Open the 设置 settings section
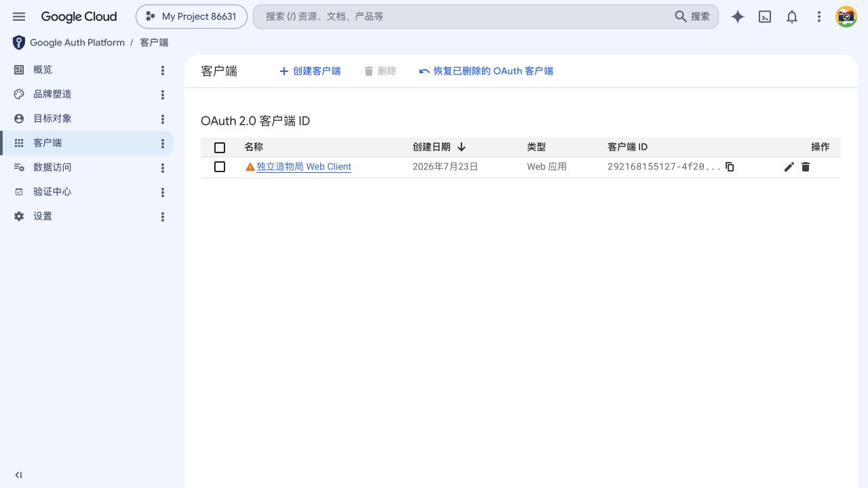 point(43,216)
